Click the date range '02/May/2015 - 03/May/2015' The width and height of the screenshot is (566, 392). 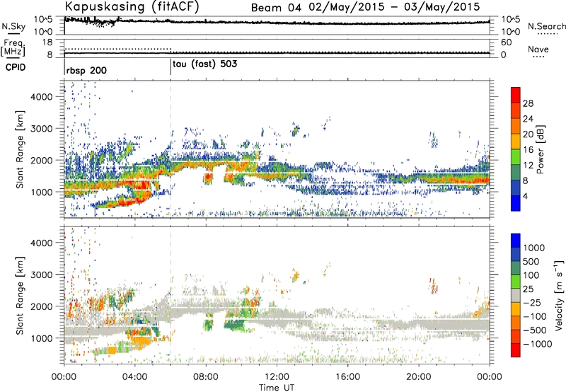tap(395, 7)
